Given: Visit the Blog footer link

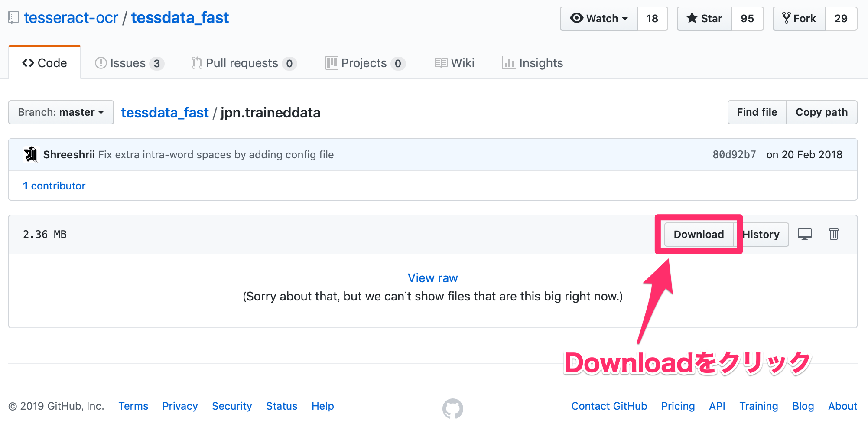Looking at the screenshot, I should coord(803,406).
